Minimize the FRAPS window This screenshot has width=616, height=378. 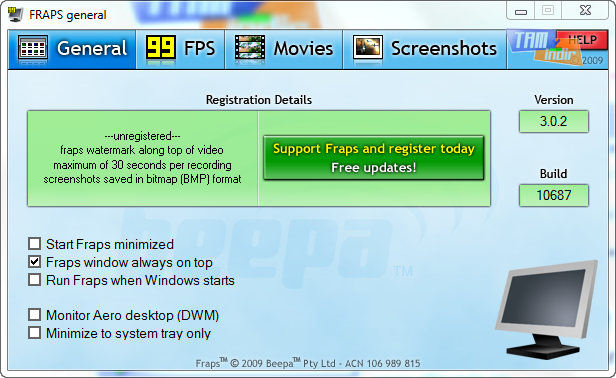pyautogui.click(x=521, y=11)
